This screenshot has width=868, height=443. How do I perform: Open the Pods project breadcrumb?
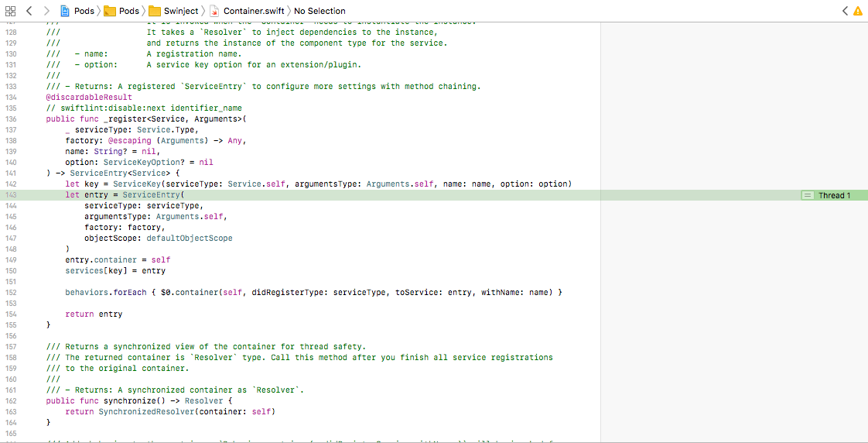[84, 11]
